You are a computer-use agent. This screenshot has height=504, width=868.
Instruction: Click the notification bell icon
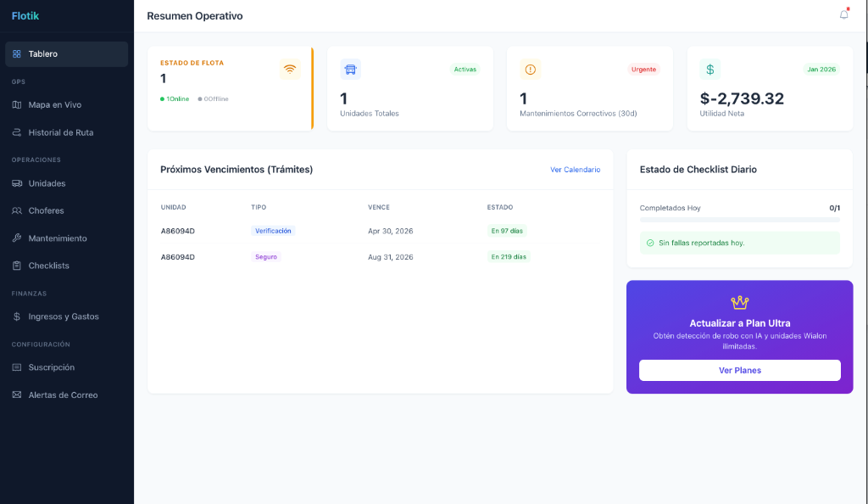(x=843, y=14)
